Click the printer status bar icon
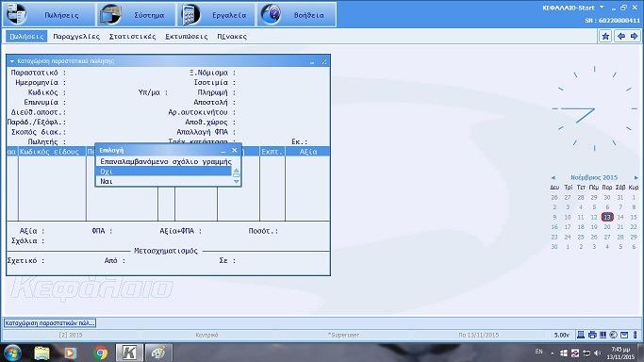This screenshot has width=644, height=362. [x=592, y=335]
